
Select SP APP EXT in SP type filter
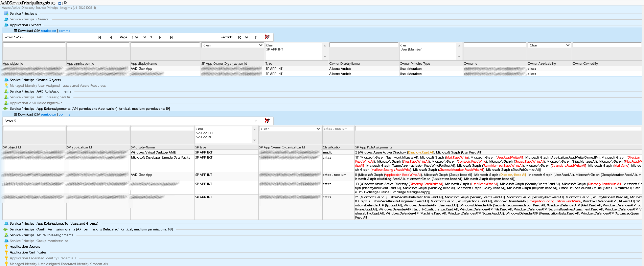click(204, 133)
